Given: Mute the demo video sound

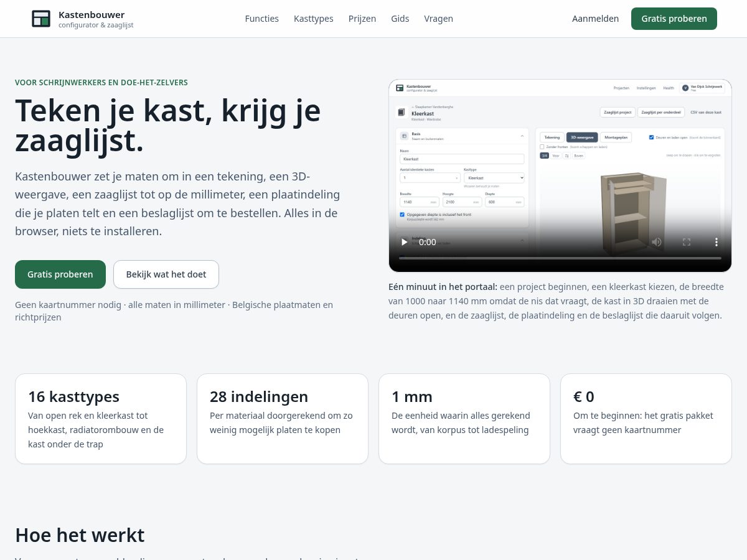Looking at the screenshot, I should (x=657, y=242).
